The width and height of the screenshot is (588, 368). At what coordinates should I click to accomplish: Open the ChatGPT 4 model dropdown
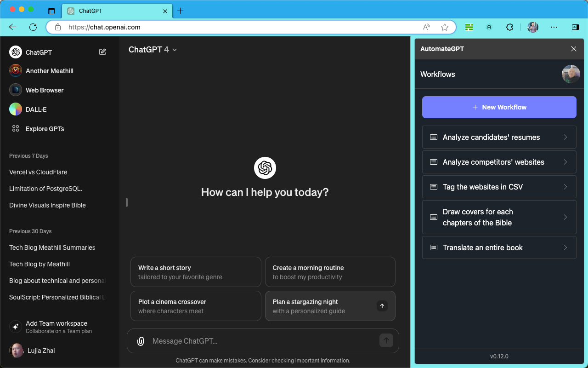[153, 50]
